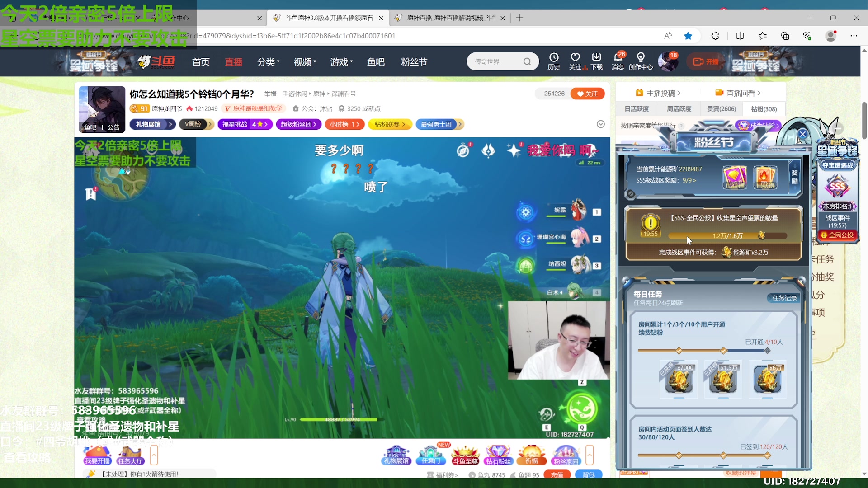This screenshot has width=868, height=488.
Task: Expand the 分类 dropdown menu
Action: pos(269,62)
